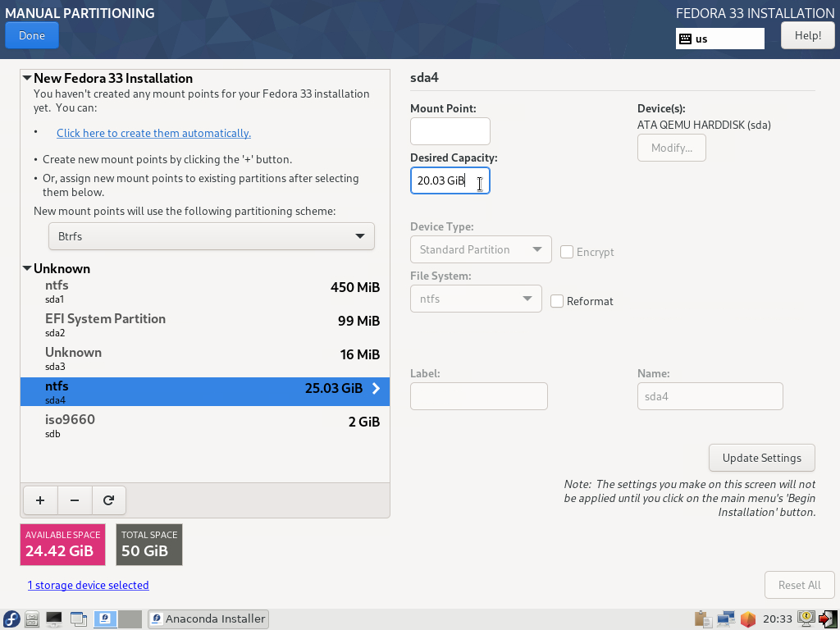Open the Btrfs partitioning scheme dropdown
The image size is (840, 630).
[212, 236]
